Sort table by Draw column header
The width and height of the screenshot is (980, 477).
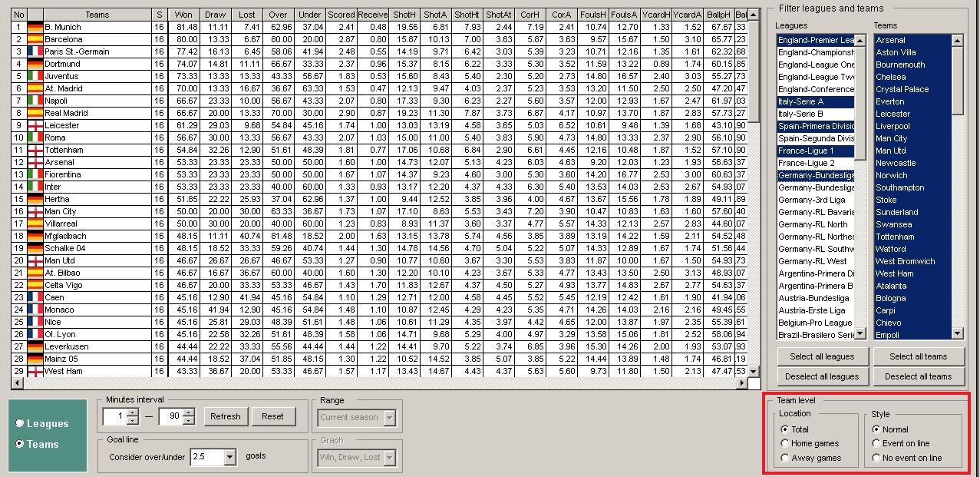(x=216, y=15)
